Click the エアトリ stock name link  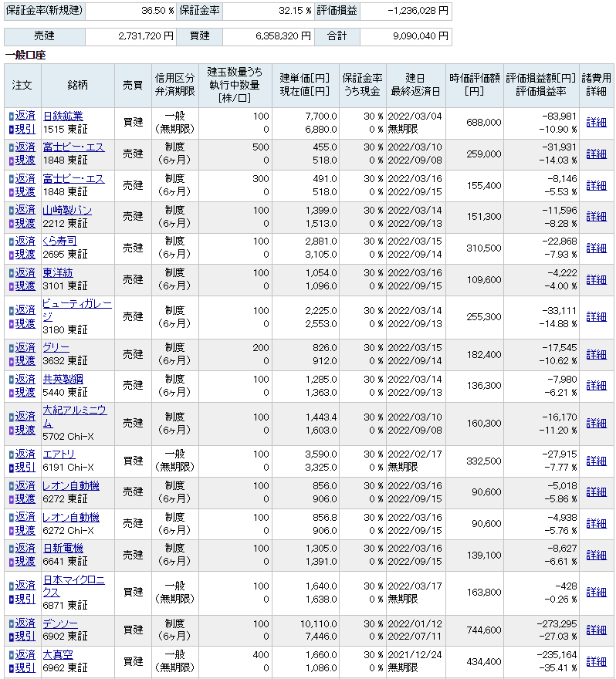click(60, 454)
